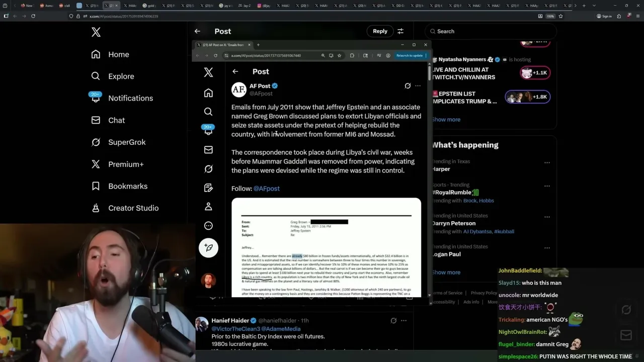This screenshot has width=644, height=362.
Task: Open the EPSTEIN LIST IMPLICATES TRUMP space
Action: tap(464, 98)
